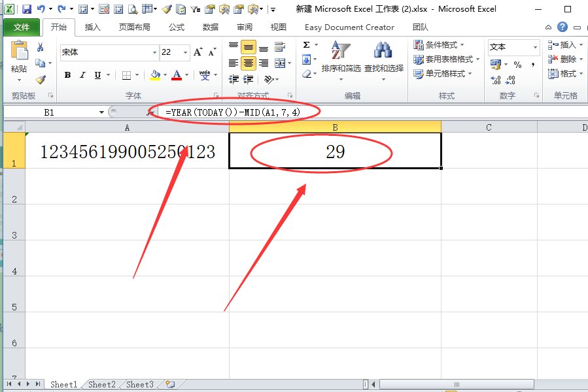
Task: Toggle center horizontal alignment
Action: point(249,63)
